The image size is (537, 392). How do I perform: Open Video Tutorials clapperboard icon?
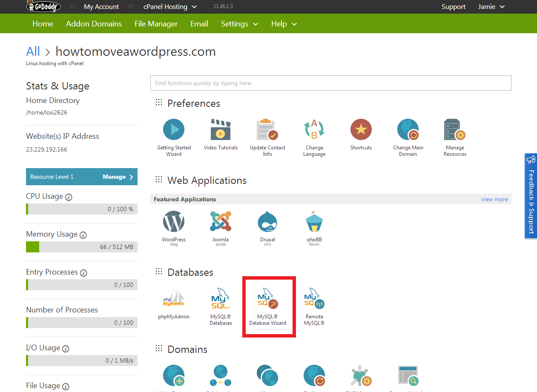coord(221,129)
